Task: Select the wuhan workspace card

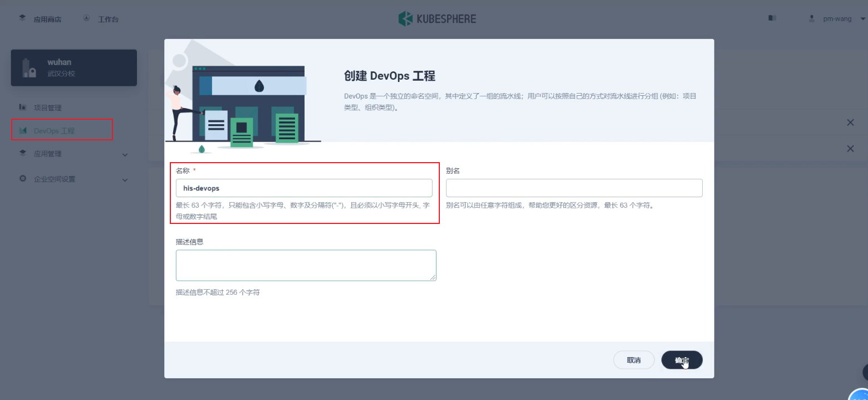Action: point(74,67)
